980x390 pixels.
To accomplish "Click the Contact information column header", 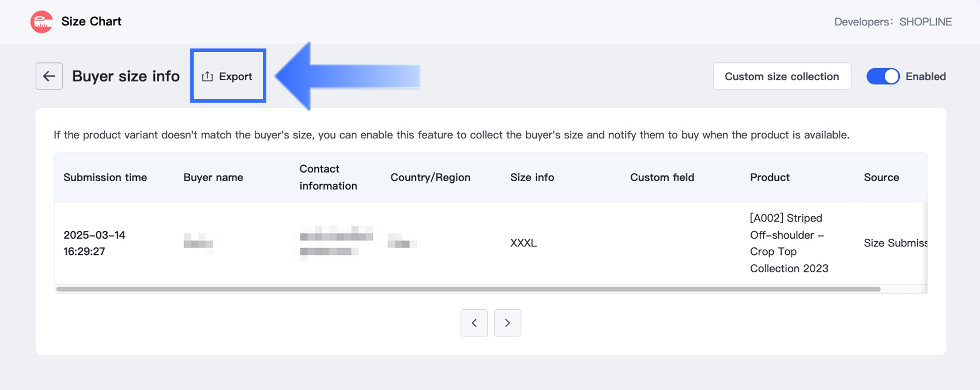I will click(x=328, y=178).
